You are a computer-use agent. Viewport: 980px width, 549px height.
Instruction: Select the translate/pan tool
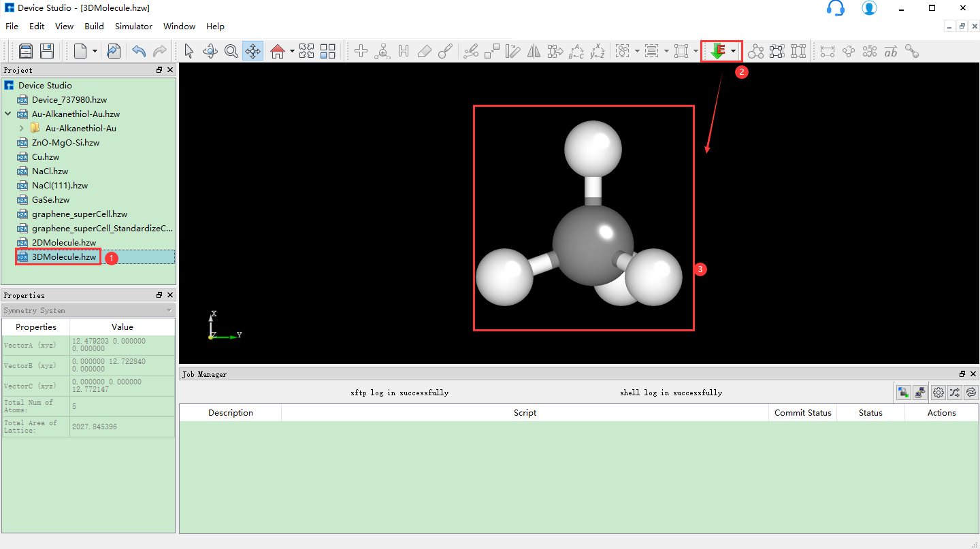(x=252, y=51)
